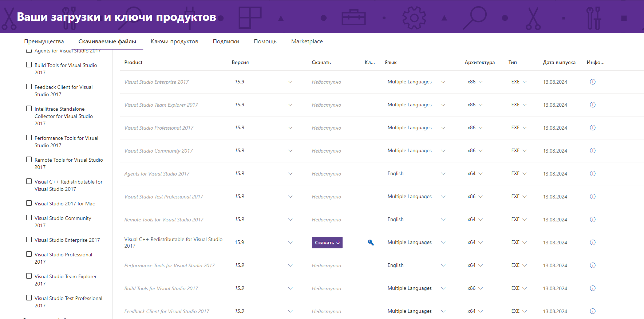644x319 pixels.
Task: Expand language dropdown for Agents for Visual Studio 2017
Action: pyautogui.click(x=443, y=174)
